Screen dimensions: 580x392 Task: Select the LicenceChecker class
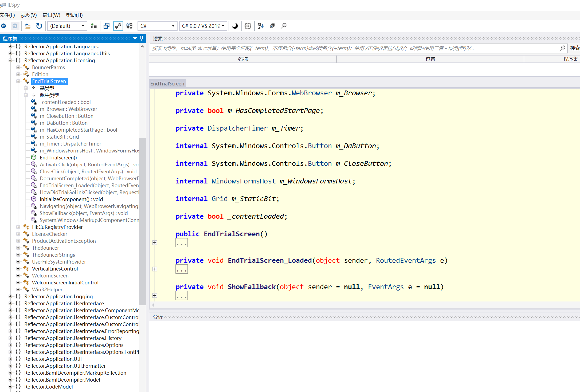click(50, 234)
